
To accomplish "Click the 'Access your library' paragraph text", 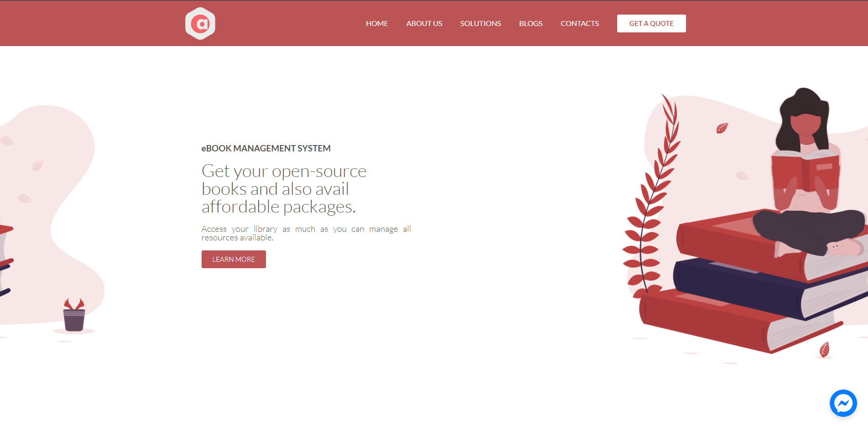I will (x=306, y=233).
